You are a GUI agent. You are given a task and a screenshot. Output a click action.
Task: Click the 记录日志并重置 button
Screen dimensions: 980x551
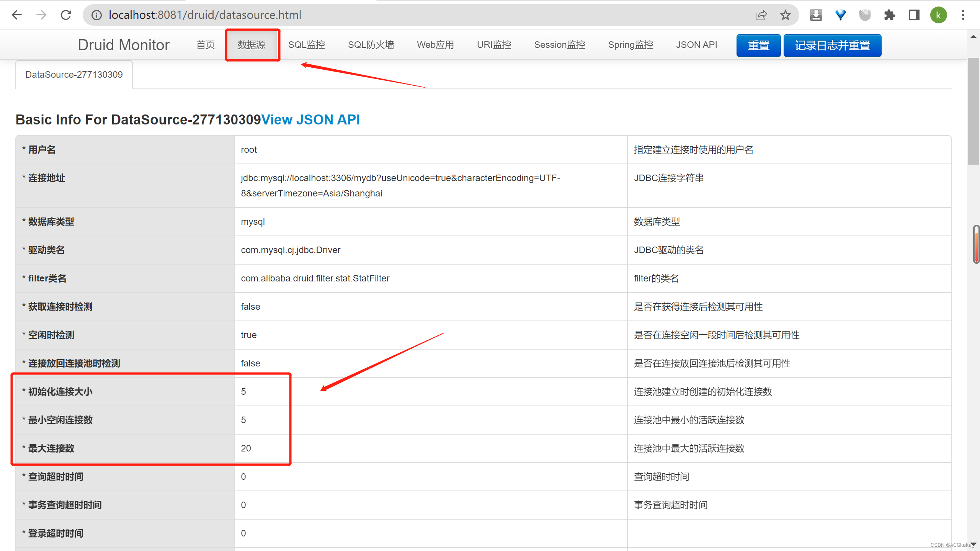(x=833, y=46)
